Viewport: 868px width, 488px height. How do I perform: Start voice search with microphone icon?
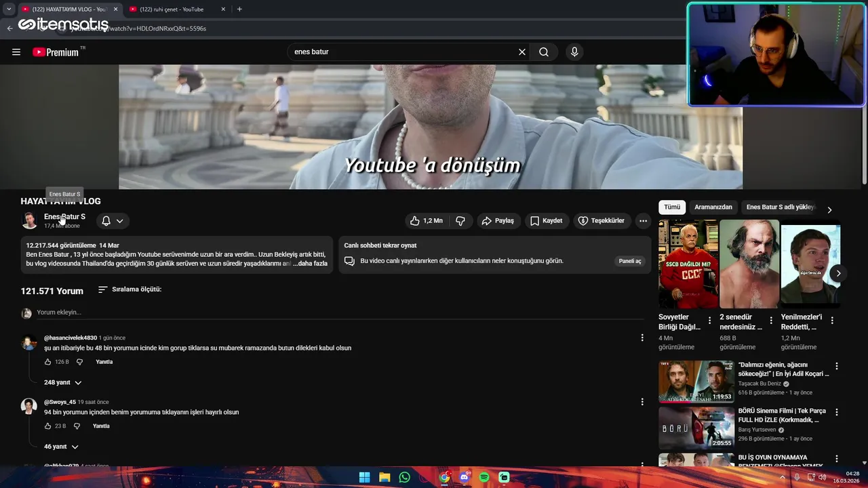pos(574,52)
